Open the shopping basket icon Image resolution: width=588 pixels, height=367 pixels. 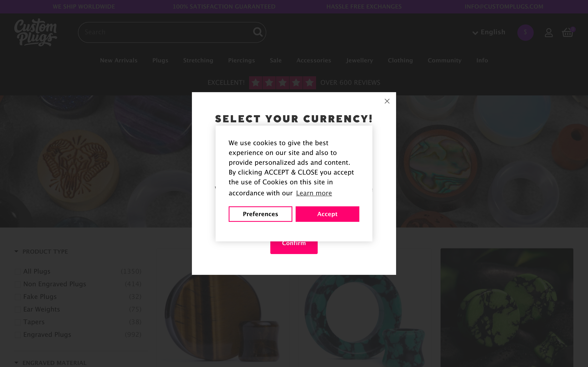point(568,33)
